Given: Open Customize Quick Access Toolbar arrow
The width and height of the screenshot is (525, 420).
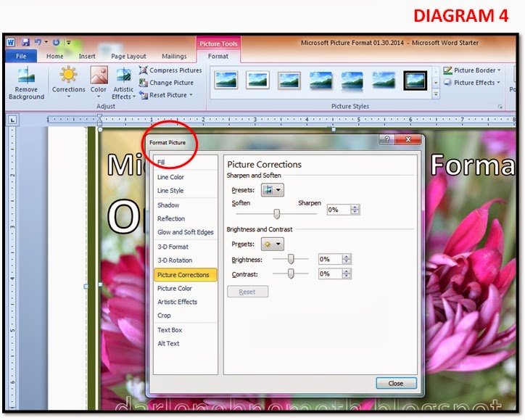Looking at the screenshot, I should click(x=69, y=43).
